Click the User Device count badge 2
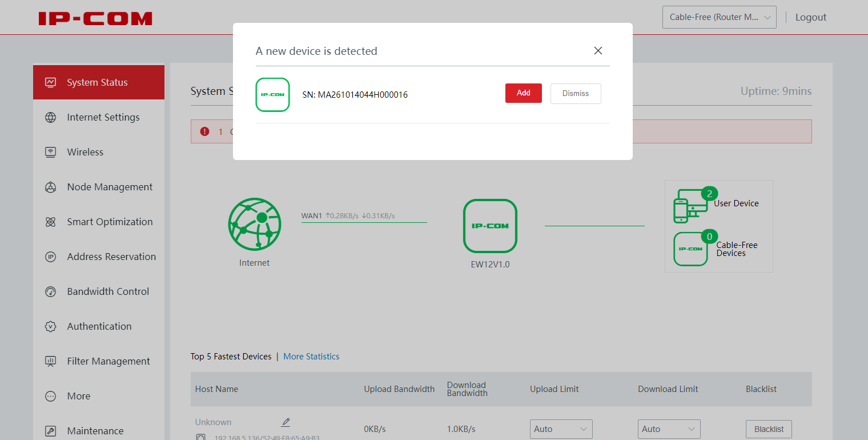This screenshot has width=868, height=440. coord(709,193)
